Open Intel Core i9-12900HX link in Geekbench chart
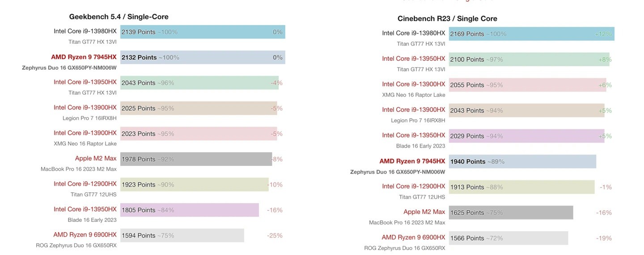The image size is (644, 255). 85,184
